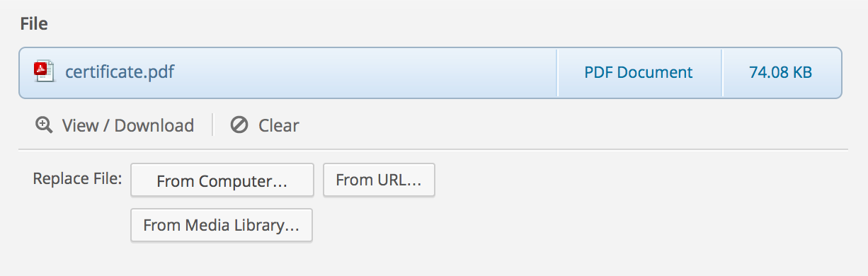This screenshot has height=276, width=868.
Task: Click the word Computer in From Computer...
Action: click(x=243, y=181)
